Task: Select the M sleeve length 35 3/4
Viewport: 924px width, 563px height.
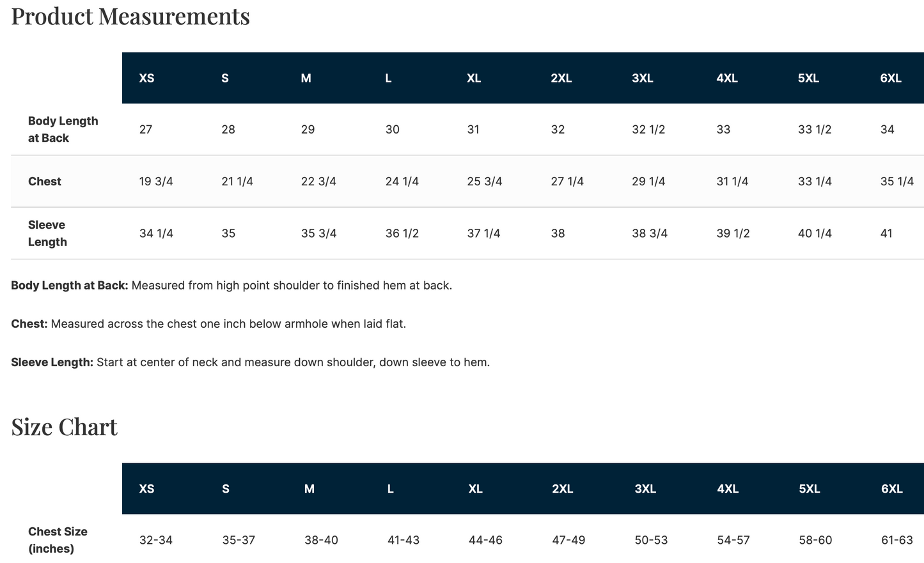Action: pos(318,233)
